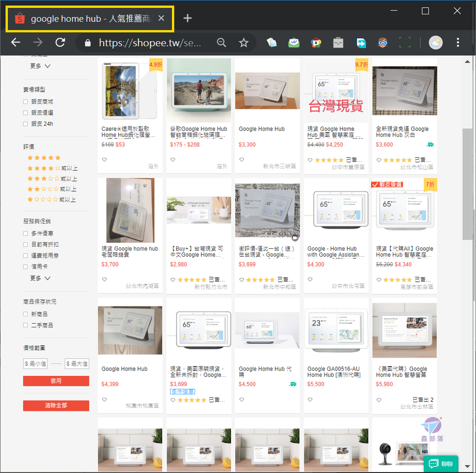Open the Chrome profile avatar

tap(435, 42)
